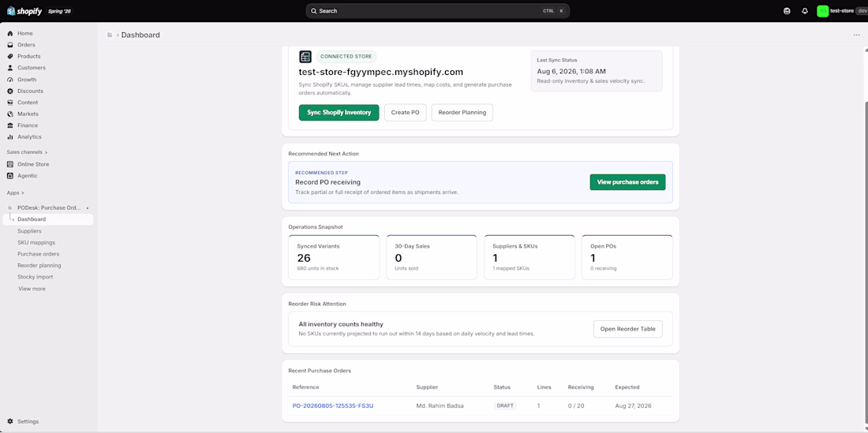Click the Open Reorder Table button
Image resolution: width=868 pixels, height=433 pixels.
pos(628,329)
